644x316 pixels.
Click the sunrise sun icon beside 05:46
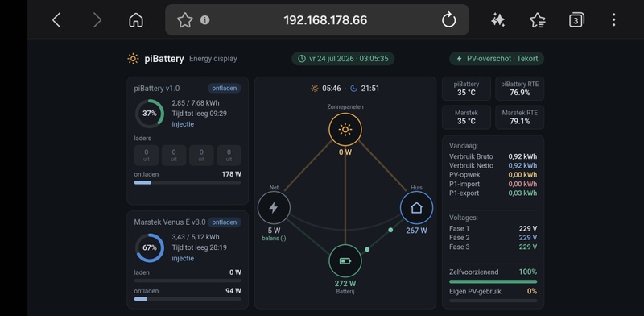315,89
